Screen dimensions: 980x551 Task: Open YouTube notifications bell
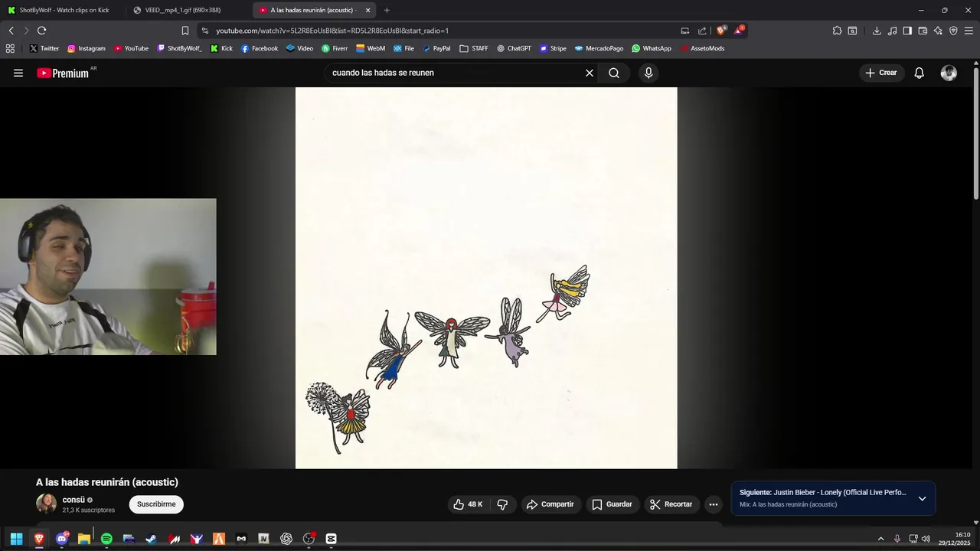coord(919,73)
